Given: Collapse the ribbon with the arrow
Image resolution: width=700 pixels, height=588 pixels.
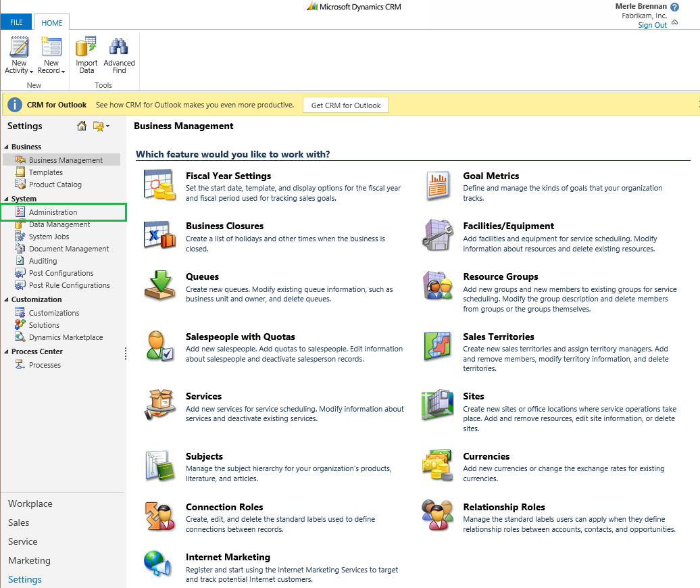Looking at the screenshot, I should [x=674, y=22].
